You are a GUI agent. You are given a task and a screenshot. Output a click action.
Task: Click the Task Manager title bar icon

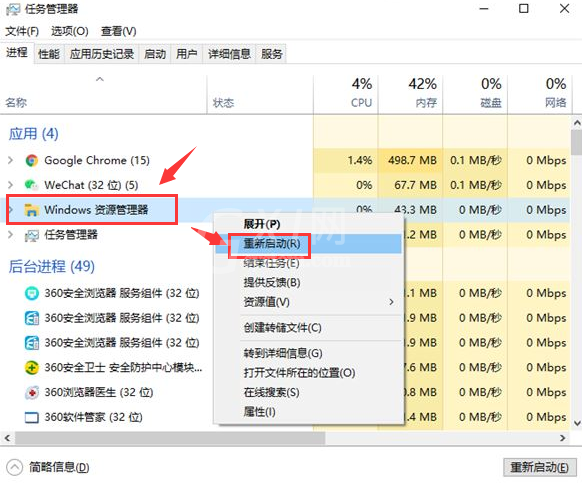[12, 9]
